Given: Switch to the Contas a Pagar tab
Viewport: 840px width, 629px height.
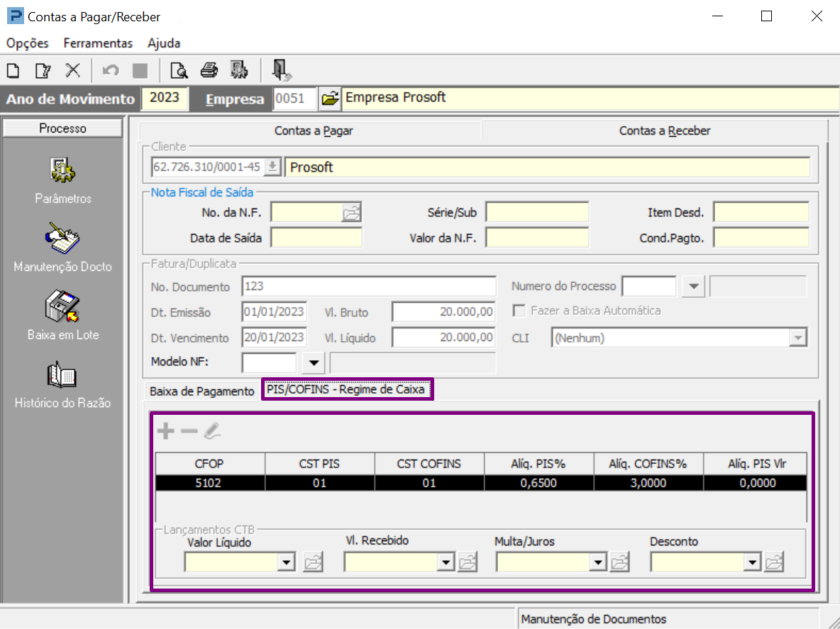Looking at the screenshot, I should (314, 130).
